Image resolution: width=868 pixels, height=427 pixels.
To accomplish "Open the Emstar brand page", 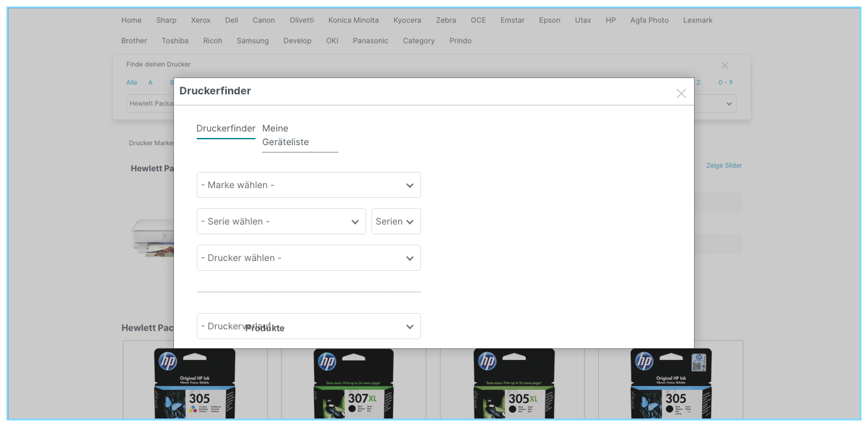I will coord(513,20).
